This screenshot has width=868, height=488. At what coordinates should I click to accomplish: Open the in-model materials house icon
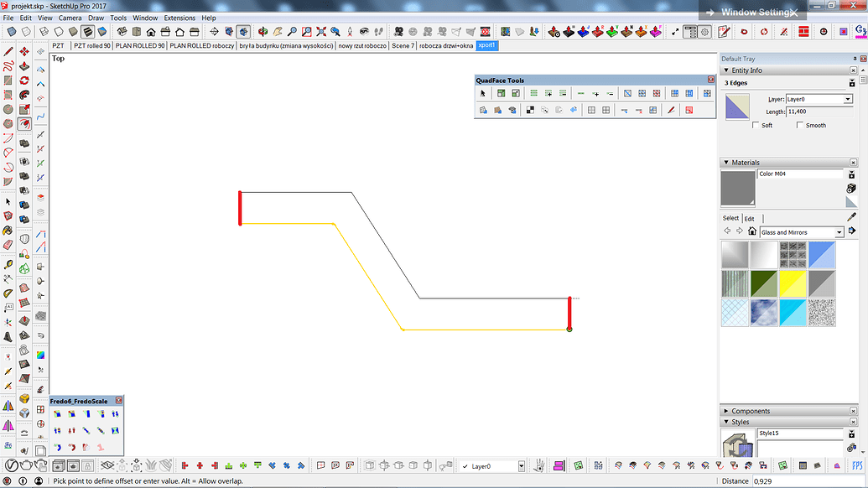[752, 231]
